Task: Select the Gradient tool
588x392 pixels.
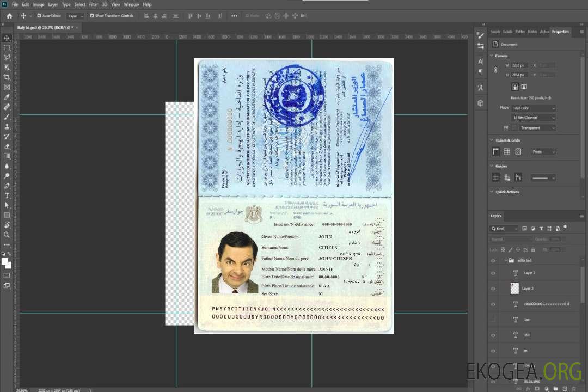Action: (x=7, y=156)
